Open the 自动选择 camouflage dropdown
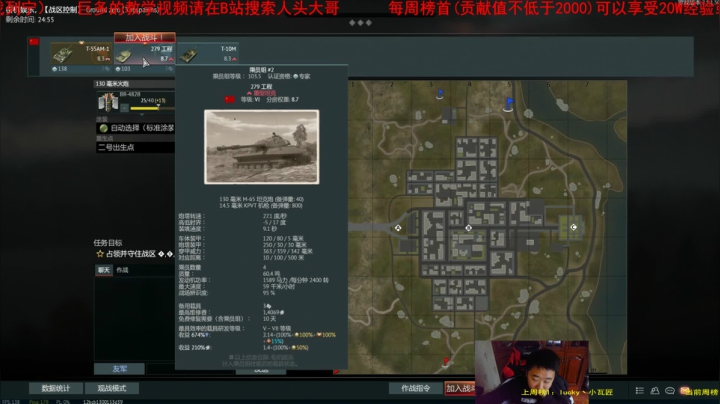The height and width of the screenshot is (404, 720). [x=136, y=128]
